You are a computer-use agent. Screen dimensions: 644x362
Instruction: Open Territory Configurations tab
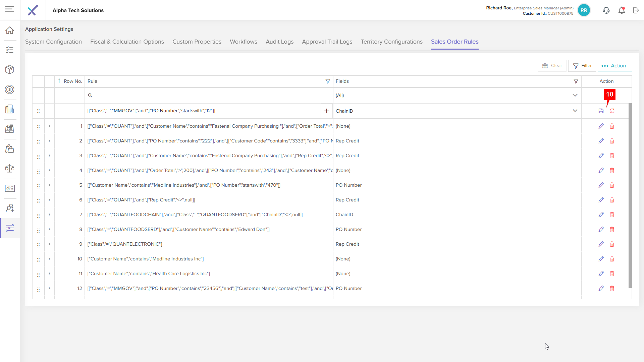pos(391,42)
